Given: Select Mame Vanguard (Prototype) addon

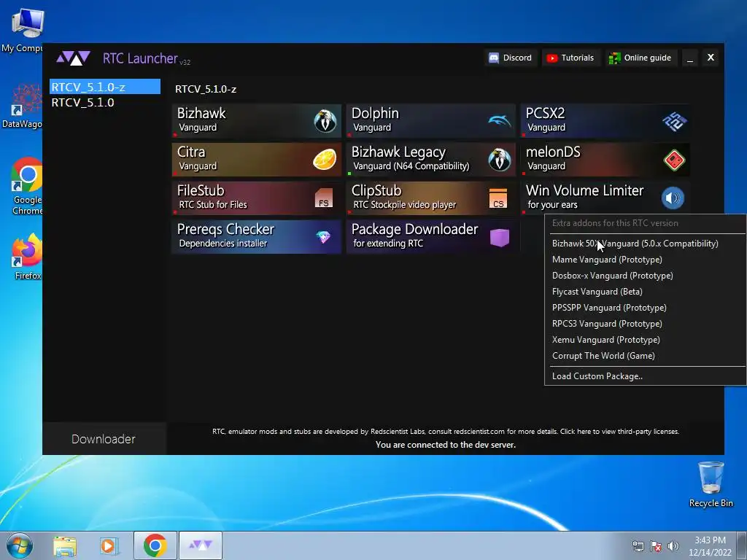Looking at the screenshot, I should tap(607, 260).
